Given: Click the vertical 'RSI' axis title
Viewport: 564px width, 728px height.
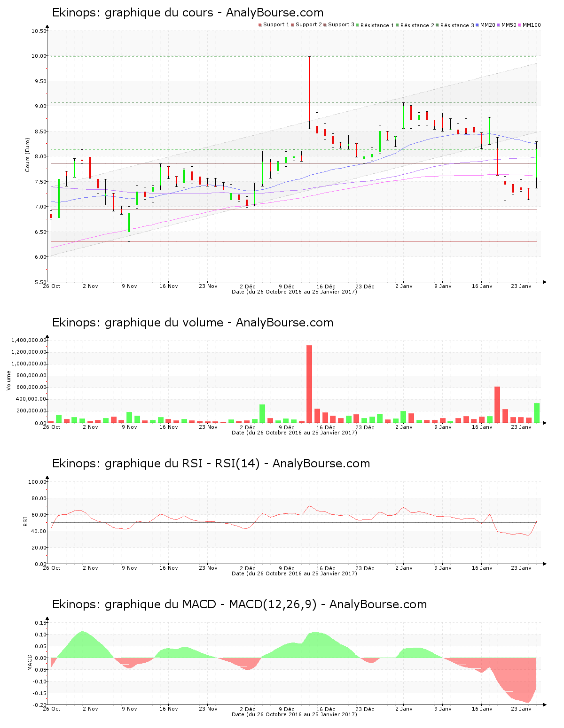Looking at the screenshot, I should pos(25,521).
